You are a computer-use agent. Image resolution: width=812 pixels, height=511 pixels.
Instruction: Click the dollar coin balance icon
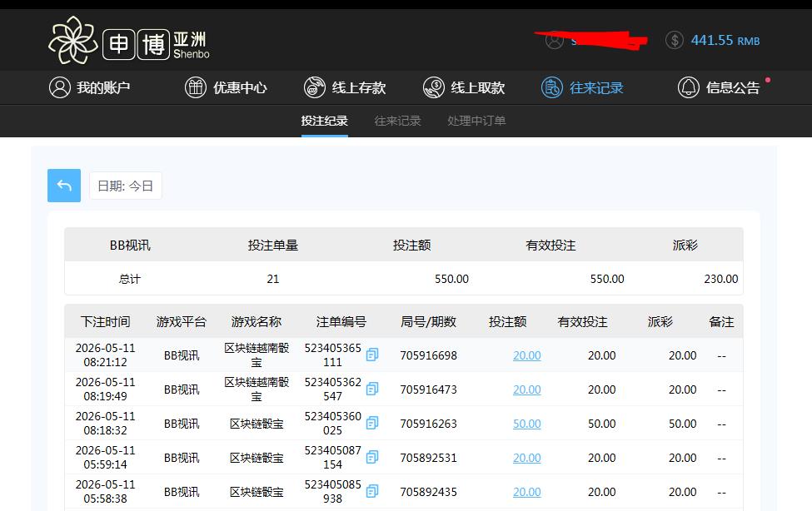(x=675, y=40)
